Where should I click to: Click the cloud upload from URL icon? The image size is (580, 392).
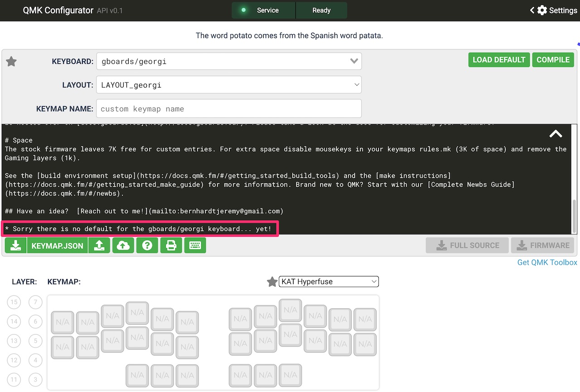pos(123,246)
